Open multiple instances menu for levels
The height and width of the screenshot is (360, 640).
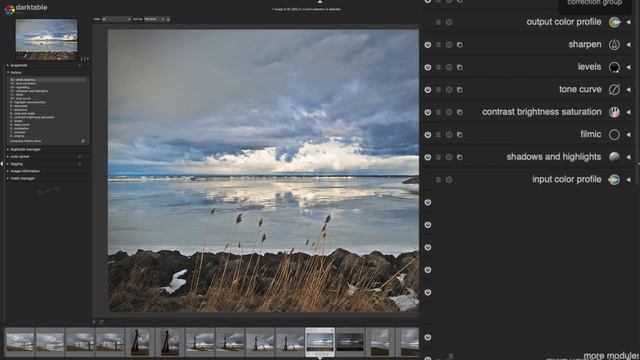tap(460, 67)
